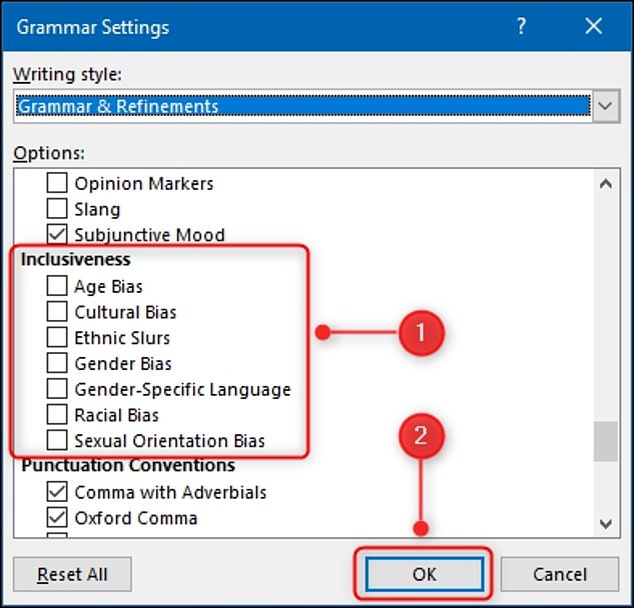Select the Grammar & Refinements combo box
This screenshot has width=634, height=608.
(x=302, y=106)
